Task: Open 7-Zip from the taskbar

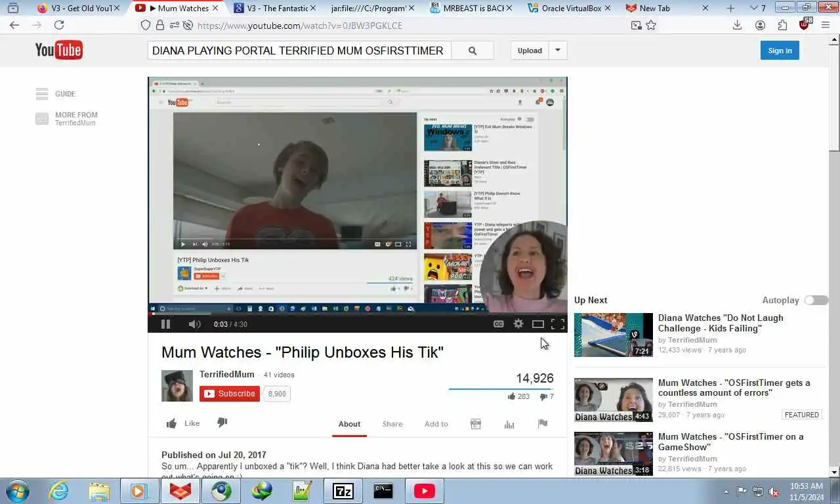Action: (x=343, y=491)
